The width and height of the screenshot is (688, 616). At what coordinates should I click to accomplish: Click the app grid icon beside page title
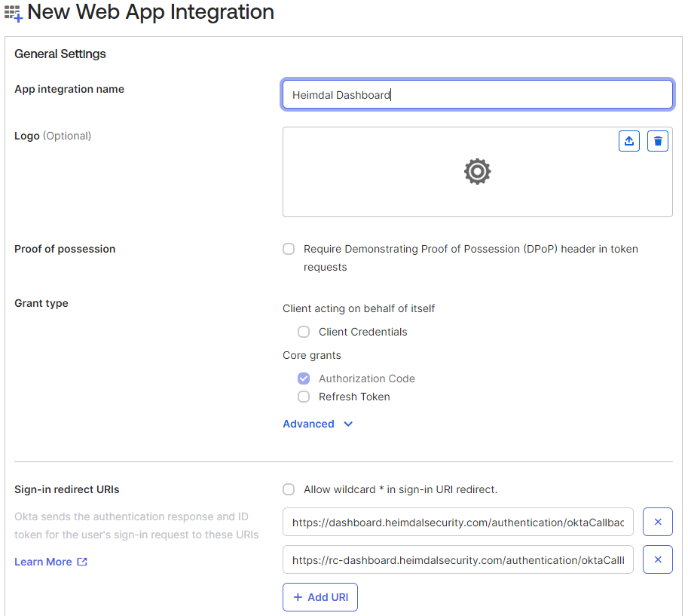pos(13,13)
